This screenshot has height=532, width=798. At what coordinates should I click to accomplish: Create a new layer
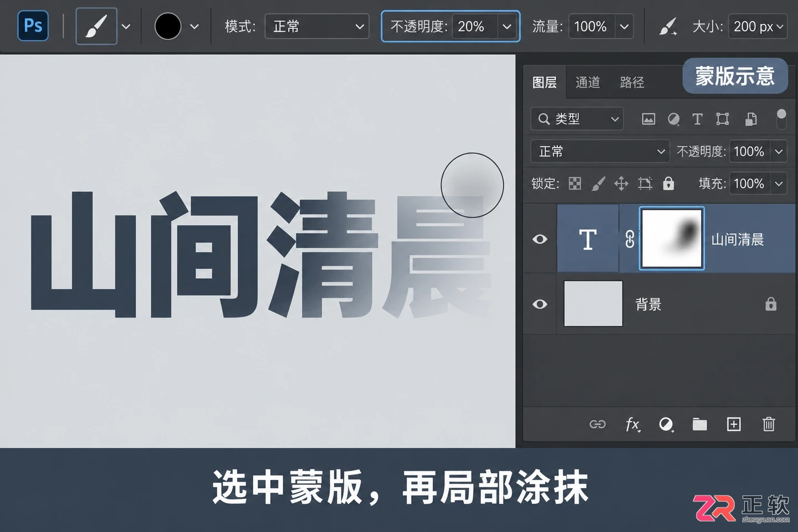(x=734, y=424)
